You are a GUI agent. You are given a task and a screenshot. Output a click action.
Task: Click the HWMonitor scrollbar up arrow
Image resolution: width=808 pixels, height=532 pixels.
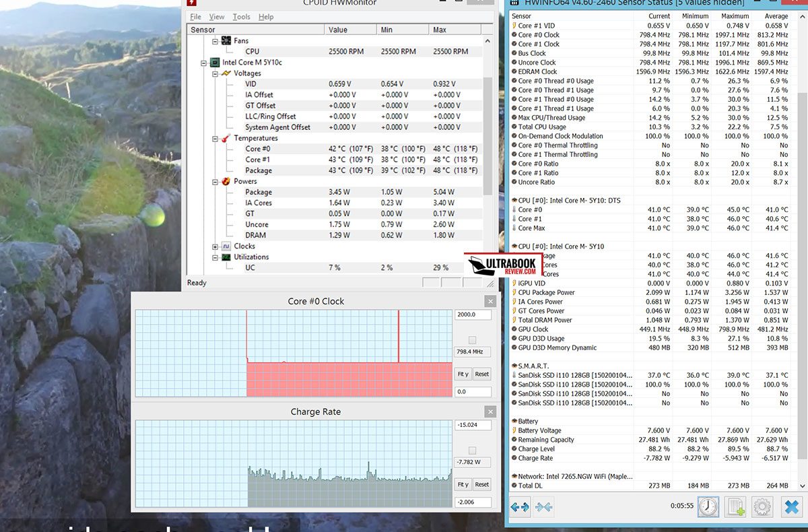coord(487,40)
